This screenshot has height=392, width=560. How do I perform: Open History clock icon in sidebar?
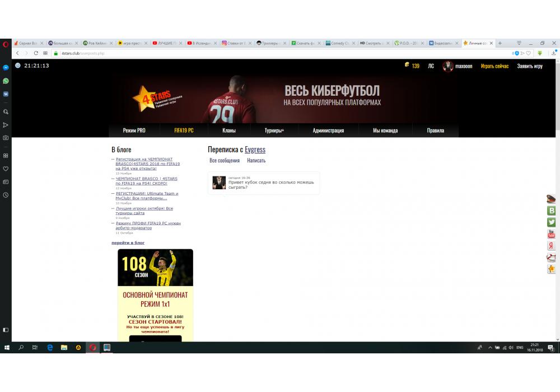click(x=6, y=195)
